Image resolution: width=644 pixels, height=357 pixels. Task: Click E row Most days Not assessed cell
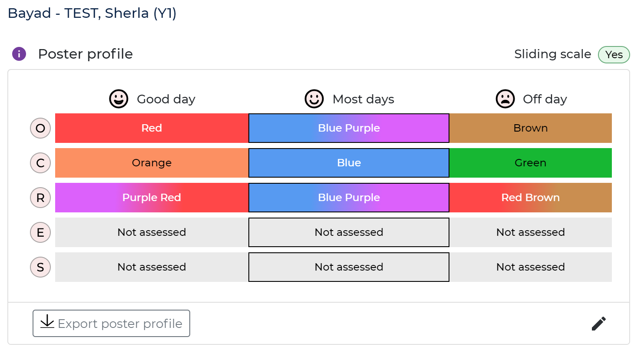349,232
